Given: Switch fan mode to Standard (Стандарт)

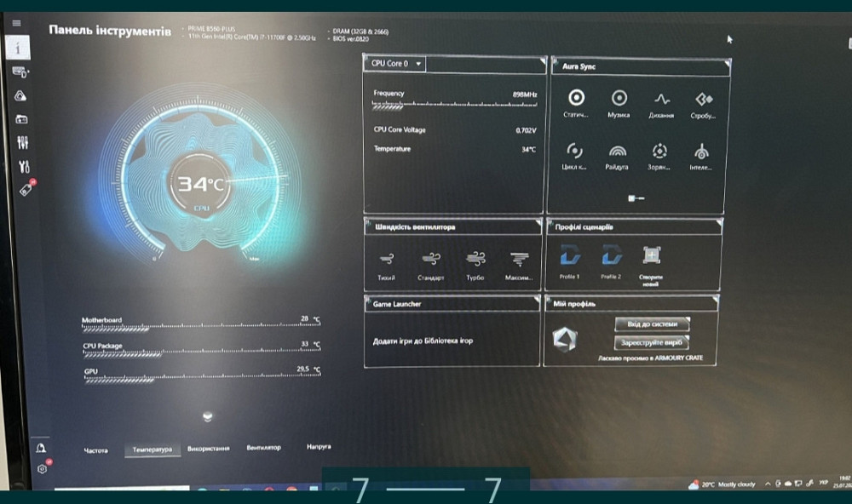Looking at the screenshot, I should click(x=431, y=259).
